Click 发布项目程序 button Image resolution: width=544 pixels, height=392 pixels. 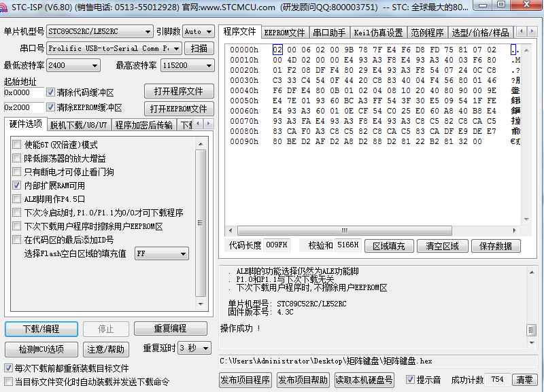pos(245,380)
